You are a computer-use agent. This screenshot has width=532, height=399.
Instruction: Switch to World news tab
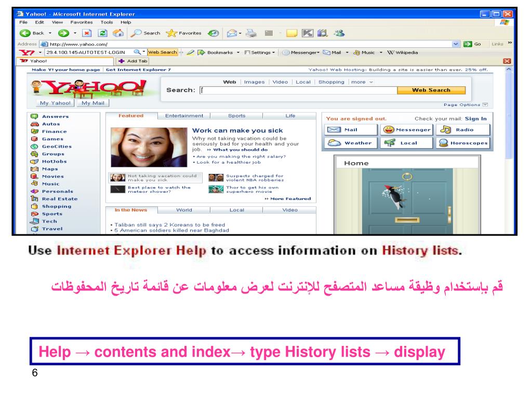(x=184, y=210)
